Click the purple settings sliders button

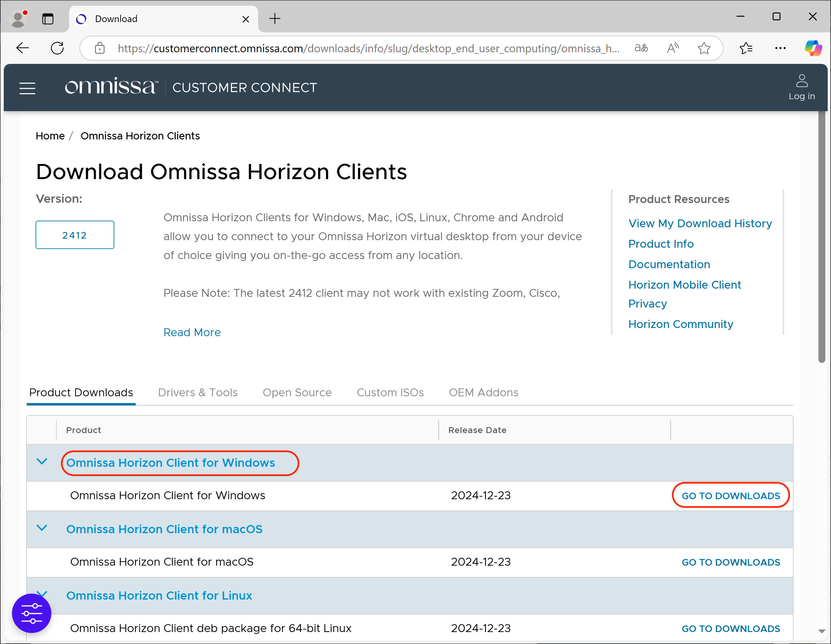pyautogui.click(x=31, y=613)
